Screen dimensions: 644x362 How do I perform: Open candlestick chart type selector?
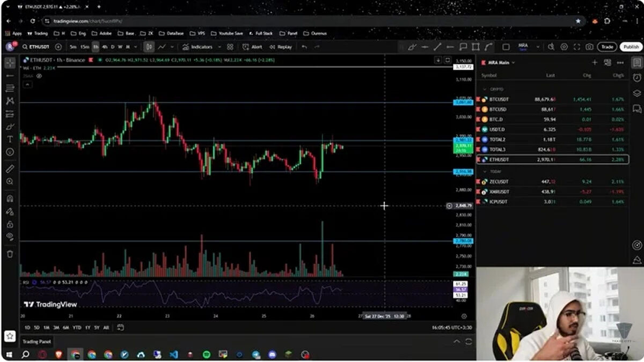click(149, 47)
